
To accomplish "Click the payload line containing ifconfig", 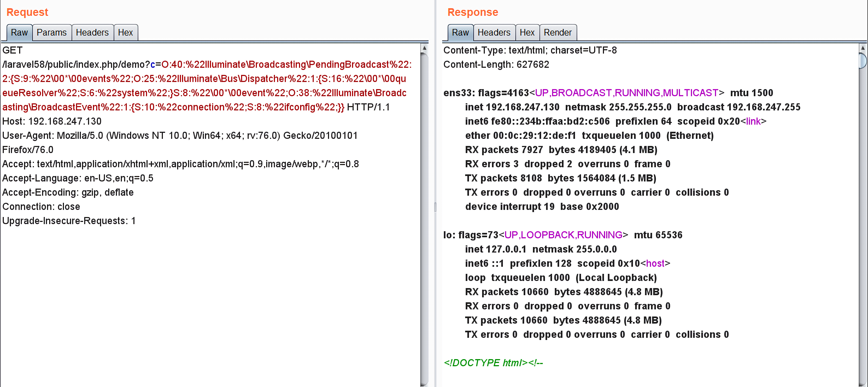I will (173, 107).
